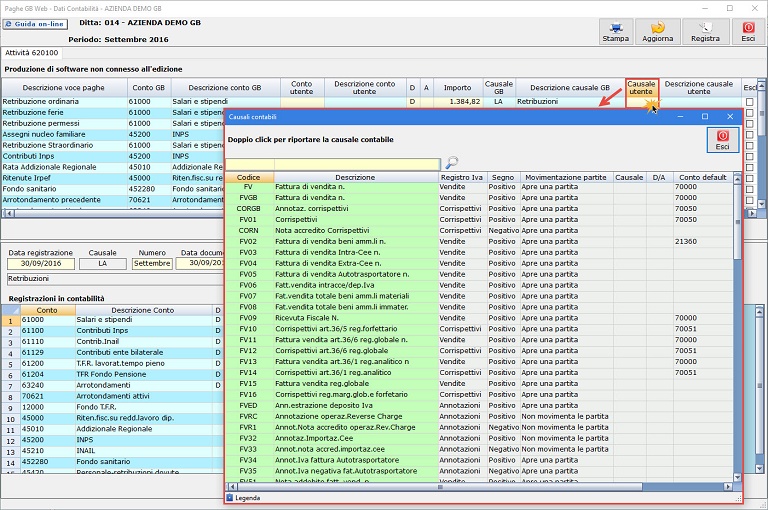Click the red Esci icon in main toolbar
This screenshot has width=768, height=510.
(x=748, y=27)
